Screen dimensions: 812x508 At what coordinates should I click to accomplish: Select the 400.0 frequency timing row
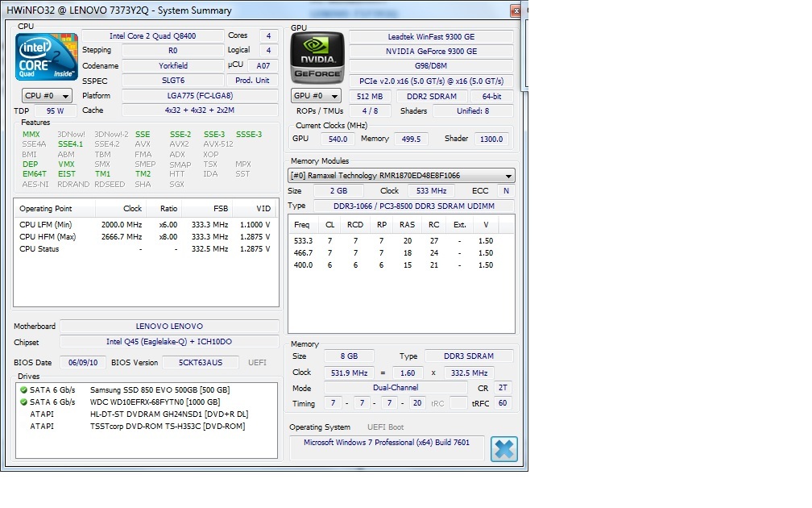tap(401, 264)
